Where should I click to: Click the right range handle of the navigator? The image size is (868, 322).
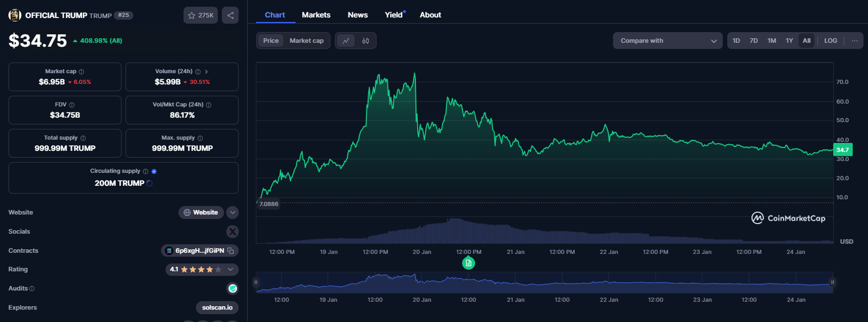[833, 282]
